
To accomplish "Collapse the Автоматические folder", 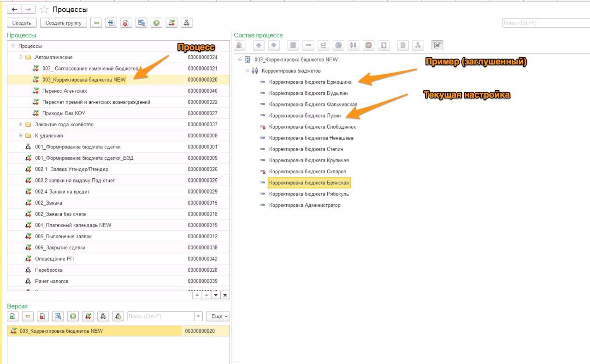I will point(21,57).
